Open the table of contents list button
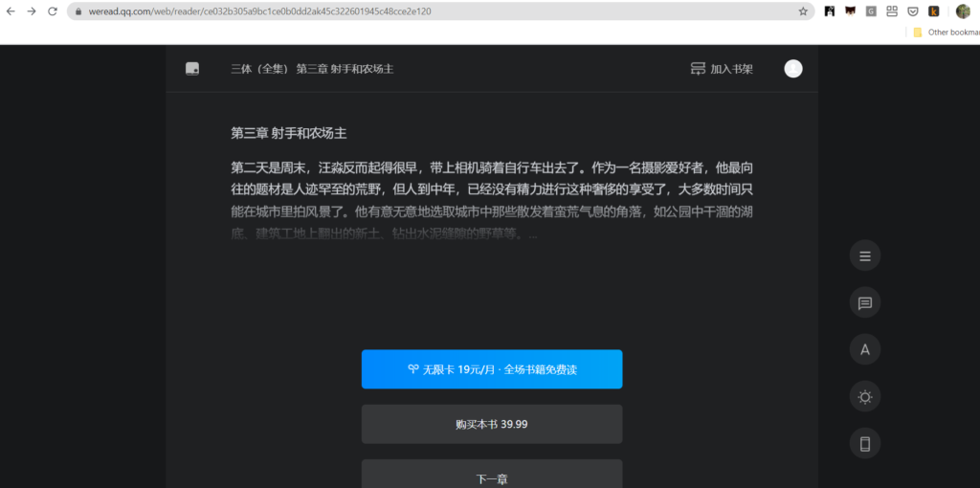980x488 pixels. [865, 255]
